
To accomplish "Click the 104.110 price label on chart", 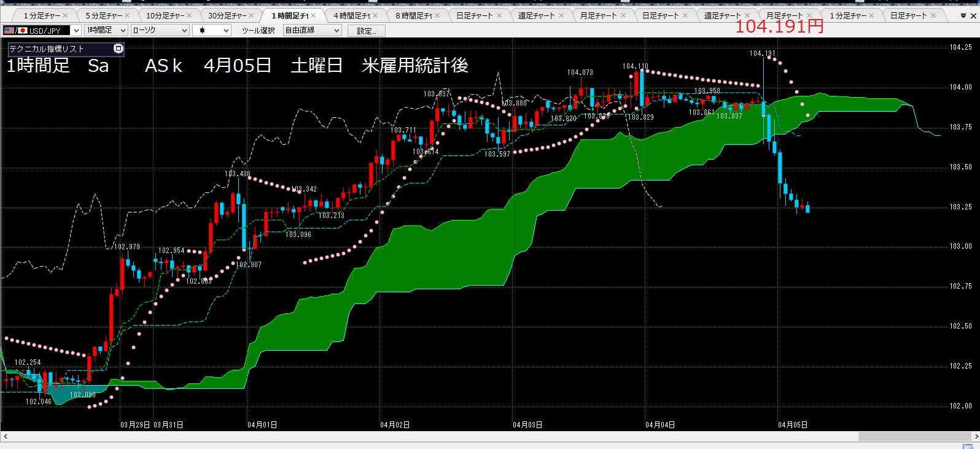I will pyautogui.click(x=635, y=66).
